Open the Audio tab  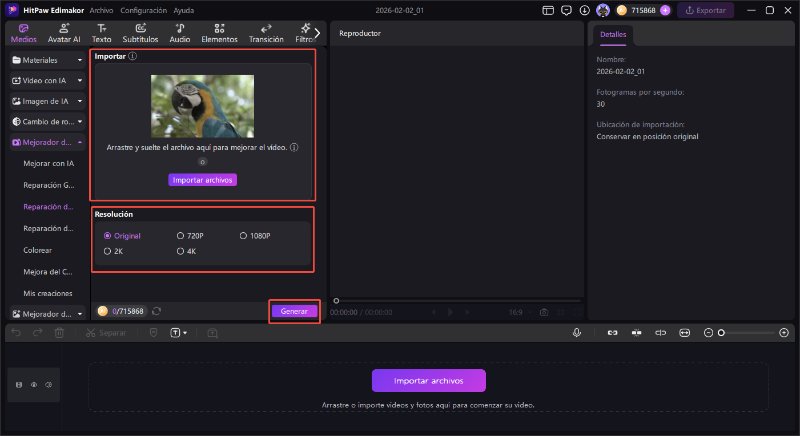pyautogui.click(x=180, y=33)
